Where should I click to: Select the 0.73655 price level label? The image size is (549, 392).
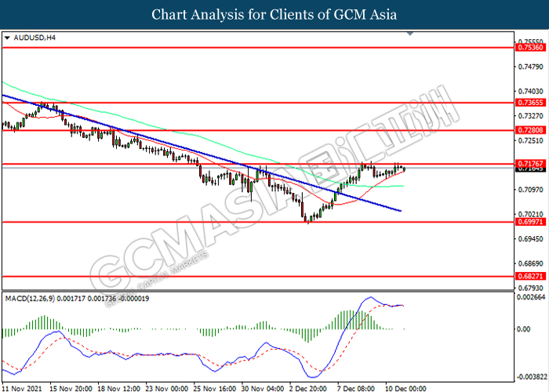click(x=531, y=103)
